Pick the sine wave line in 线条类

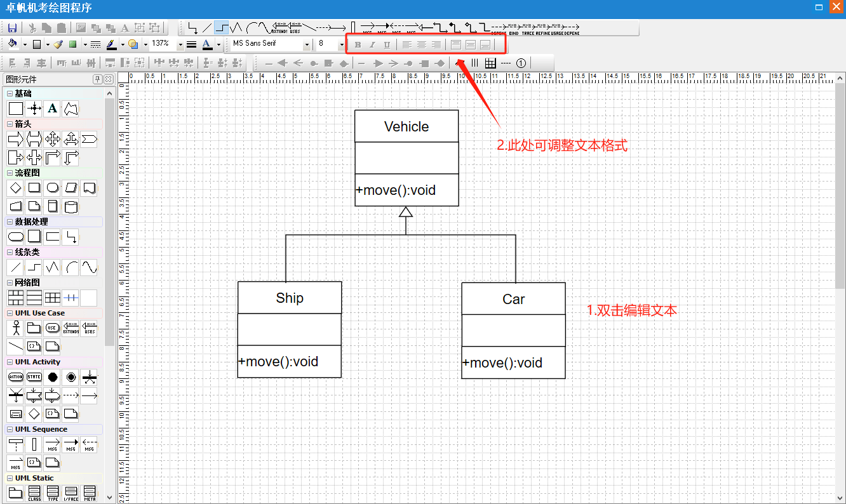point(89,267)
